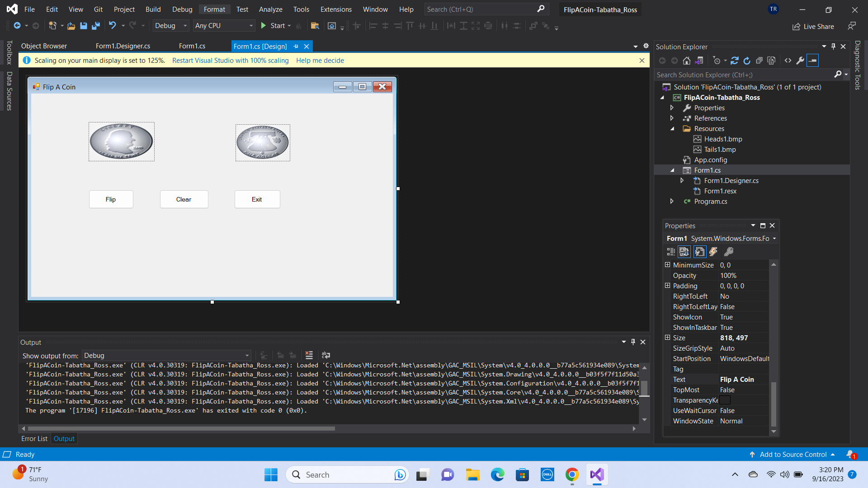Click View Code icon in Solution Explorer
The width and height of the screenshot is (868, 488).
coord(788,61)
